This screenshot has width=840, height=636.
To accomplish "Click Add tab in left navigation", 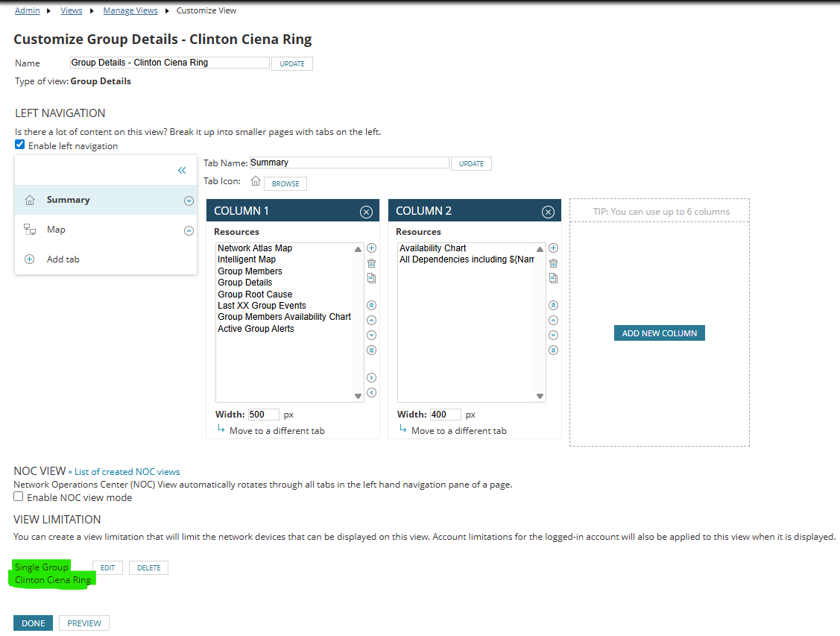I will pyautogui.click(x=63, y=259).
